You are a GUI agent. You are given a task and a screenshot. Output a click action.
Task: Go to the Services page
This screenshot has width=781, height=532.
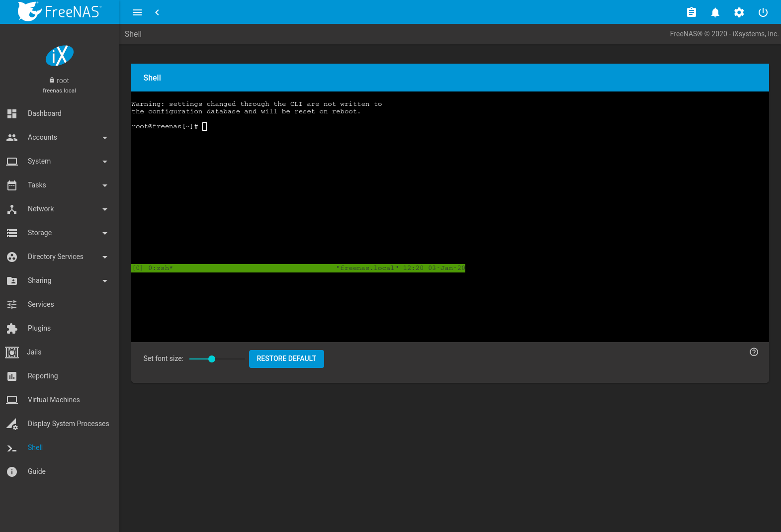[41, 304]
